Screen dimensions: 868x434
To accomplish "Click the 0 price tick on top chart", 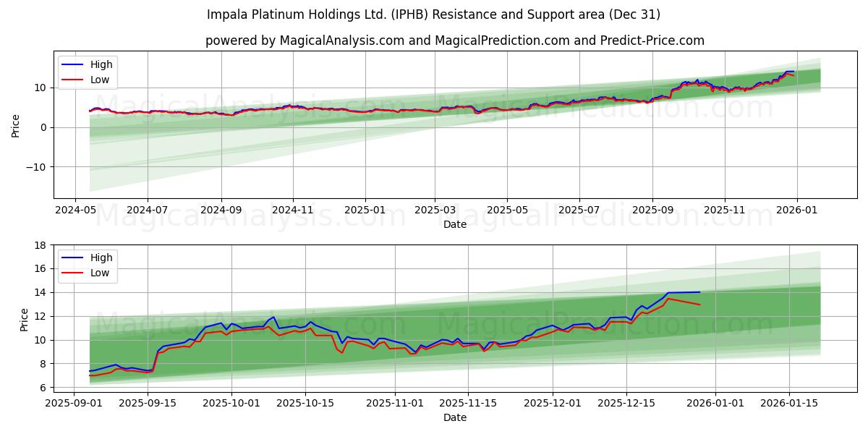I will [45, 127].
